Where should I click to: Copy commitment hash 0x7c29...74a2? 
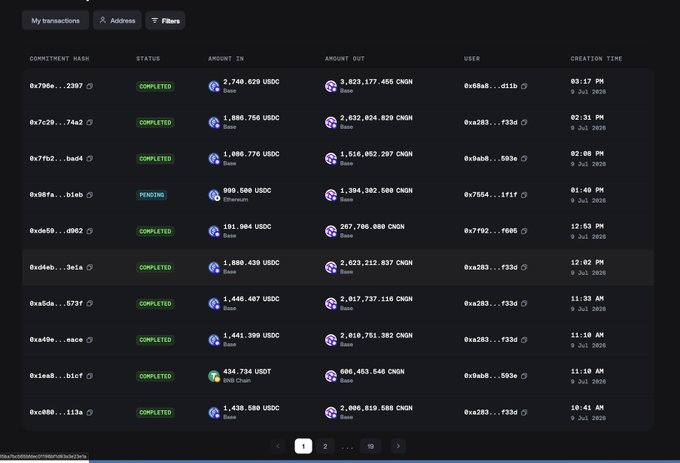tap(89, 123)
